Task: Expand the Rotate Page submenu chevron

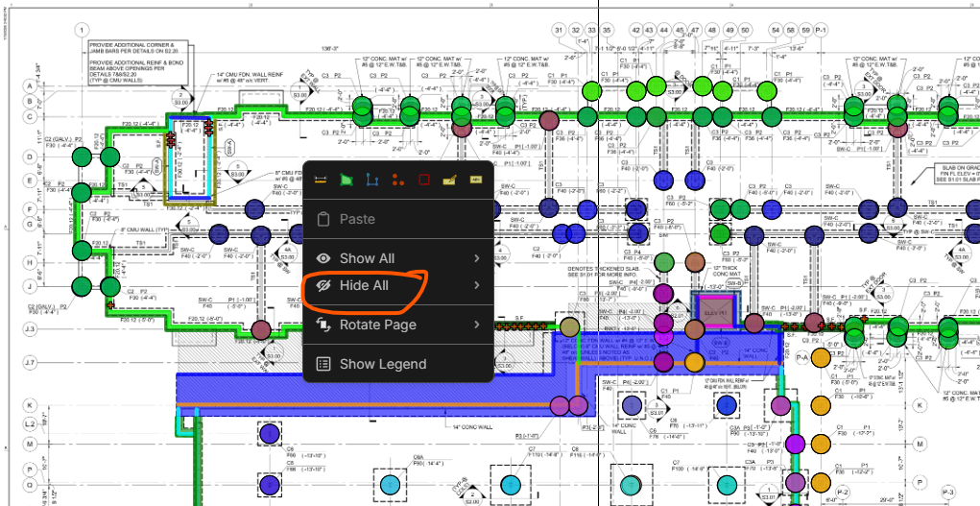Action: click(476, 325)
